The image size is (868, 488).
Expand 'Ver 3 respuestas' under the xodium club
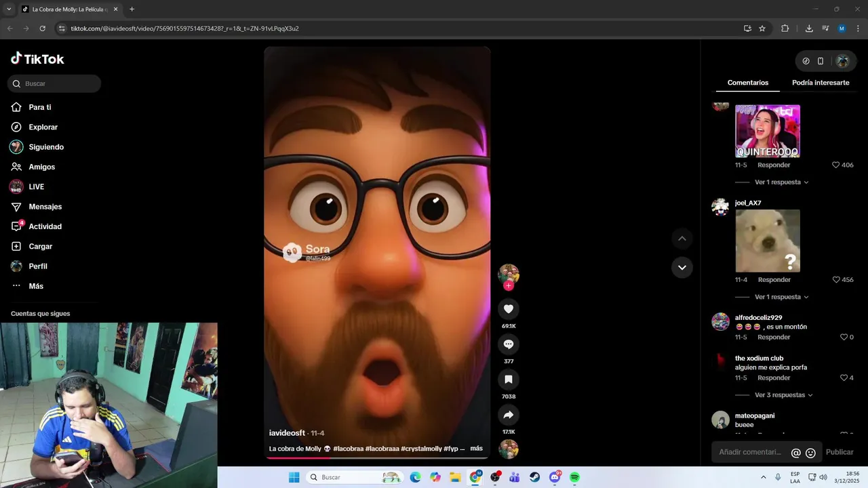[x=783, y=395]
